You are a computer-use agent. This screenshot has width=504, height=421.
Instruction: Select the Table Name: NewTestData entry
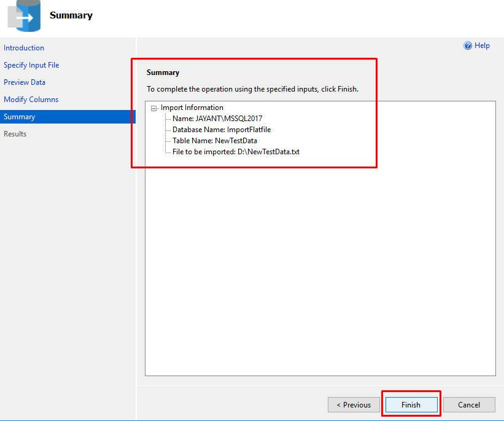pos(215,141)
